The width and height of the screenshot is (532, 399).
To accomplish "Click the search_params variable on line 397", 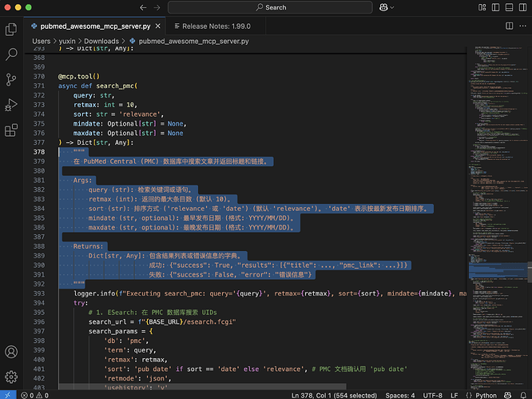I will [113, 331].
